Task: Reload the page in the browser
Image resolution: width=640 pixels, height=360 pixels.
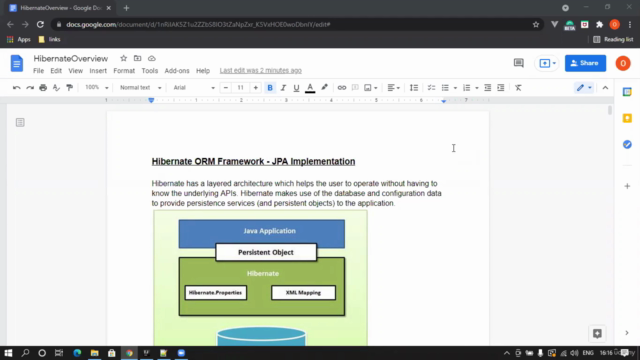Action: point(40,24)
